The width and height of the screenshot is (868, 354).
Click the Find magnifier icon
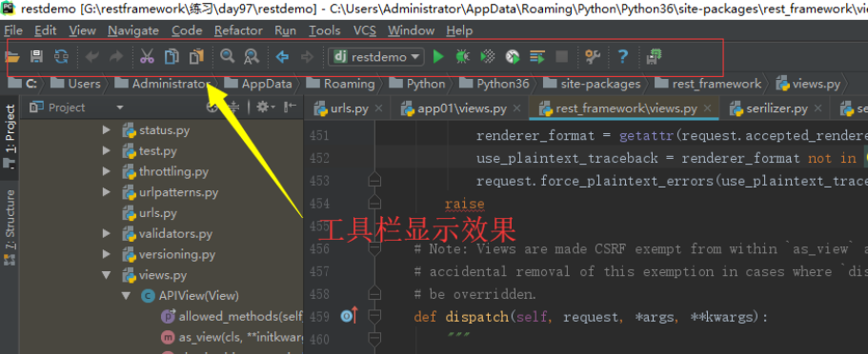tap(227, 56)
